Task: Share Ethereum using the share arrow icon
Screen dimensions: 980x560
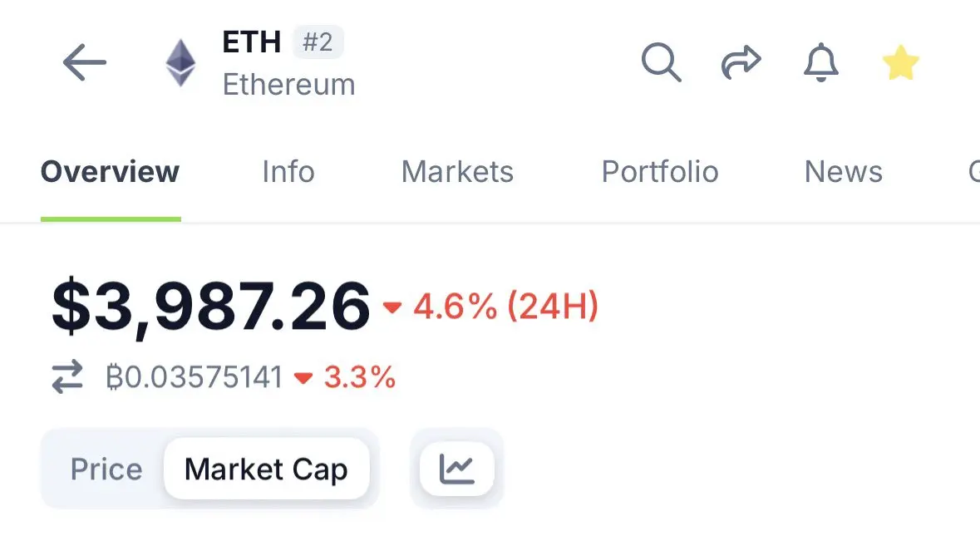Action: click(x=741, y=62)
